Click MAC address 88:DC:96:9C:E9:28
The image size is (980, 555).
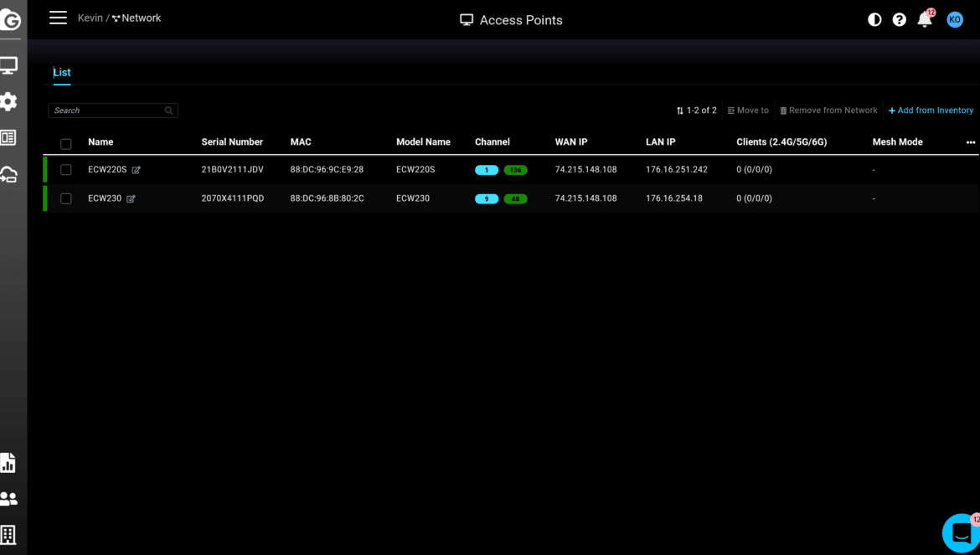(327, 170)
